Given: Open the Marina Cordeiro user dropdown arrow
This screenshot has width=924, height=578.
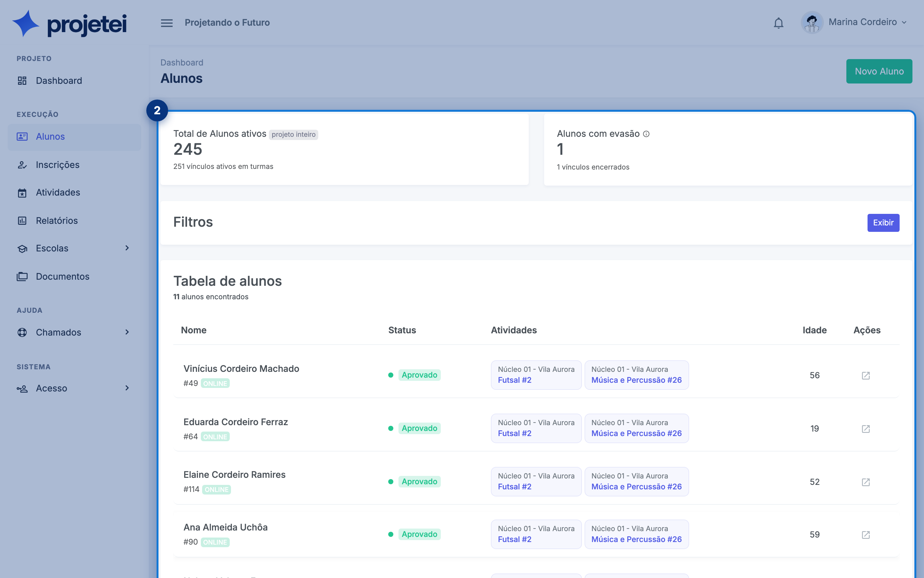Looking at the screenshot, I should [x=904, y=22].
